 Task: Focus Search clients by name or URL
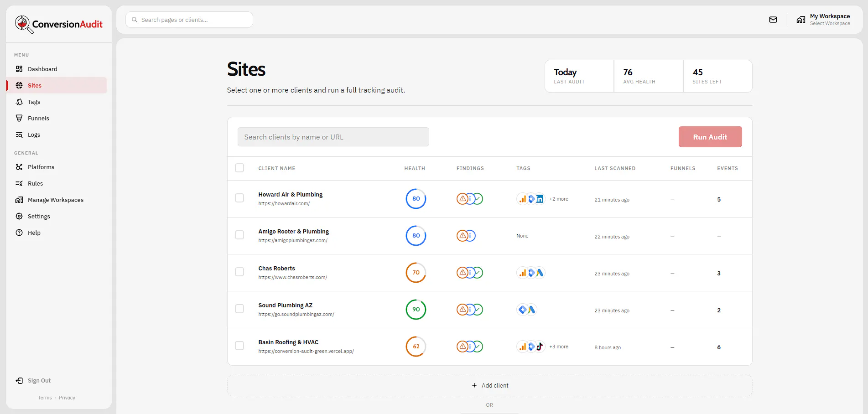[x=333, y=137]
